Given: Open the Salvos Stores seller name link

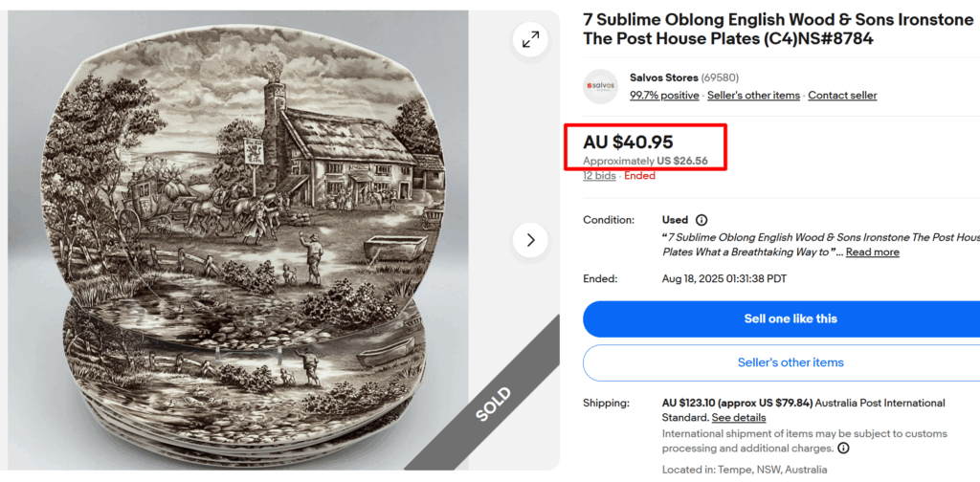Looking at the screenshot, I should (x=663, y=77).
